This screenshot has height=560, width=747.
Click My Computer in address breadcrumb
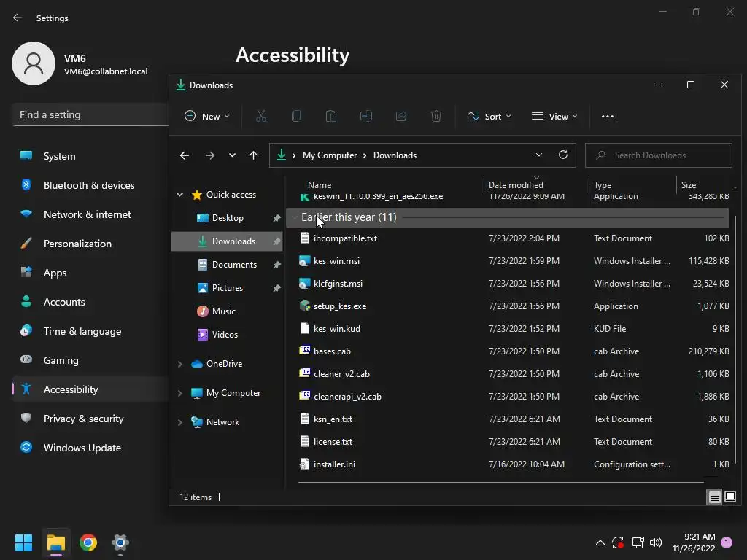[330, 155]
